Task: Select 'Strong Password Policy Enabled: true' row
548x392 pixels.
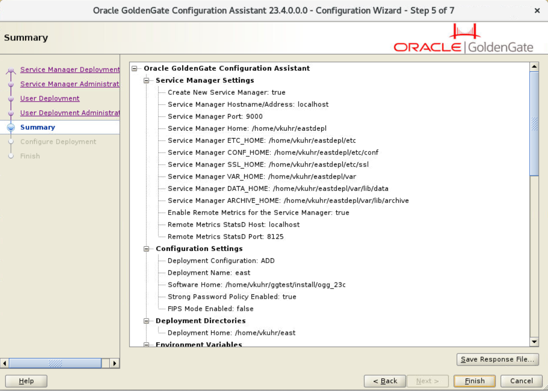Action: (232, 297)
